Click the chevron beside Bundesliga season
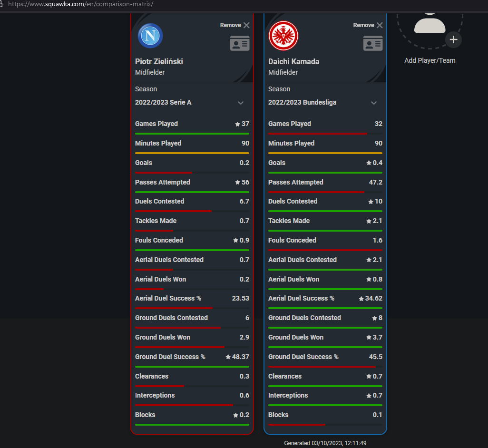 point(374,103)
